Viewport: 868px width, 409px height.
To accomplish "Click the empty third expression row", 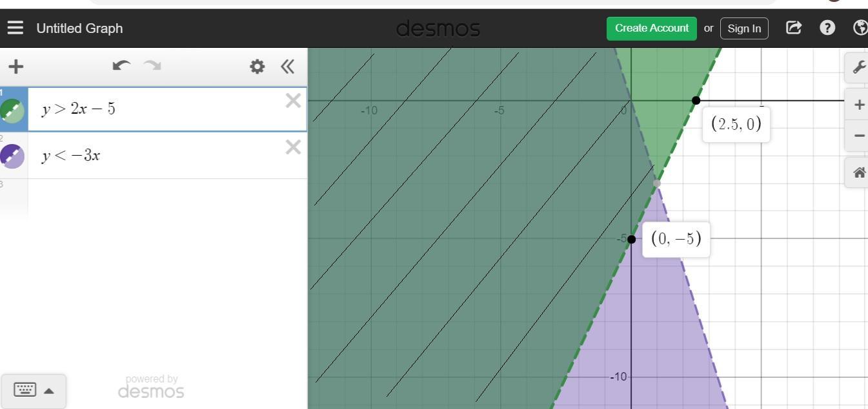I will (154, 198).
